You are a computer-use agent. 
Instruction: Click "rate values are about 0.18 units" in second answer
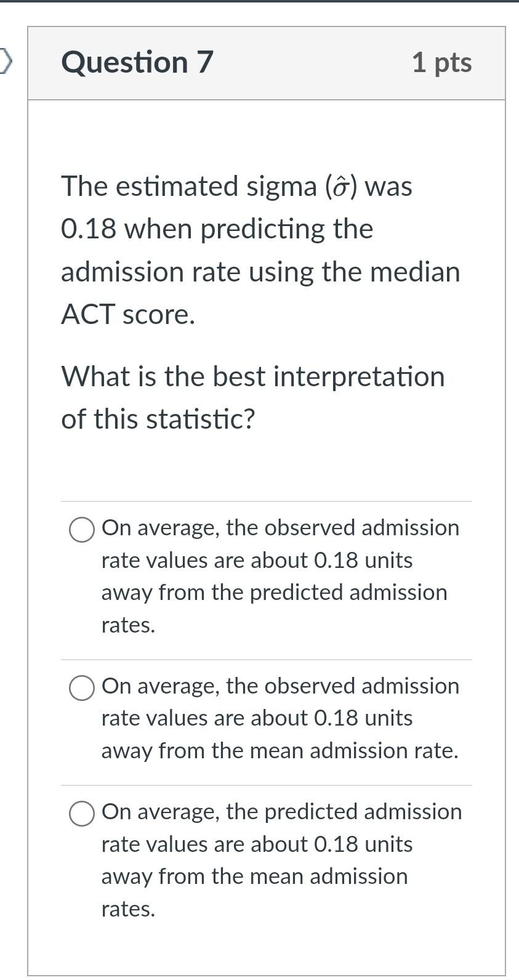257,718
